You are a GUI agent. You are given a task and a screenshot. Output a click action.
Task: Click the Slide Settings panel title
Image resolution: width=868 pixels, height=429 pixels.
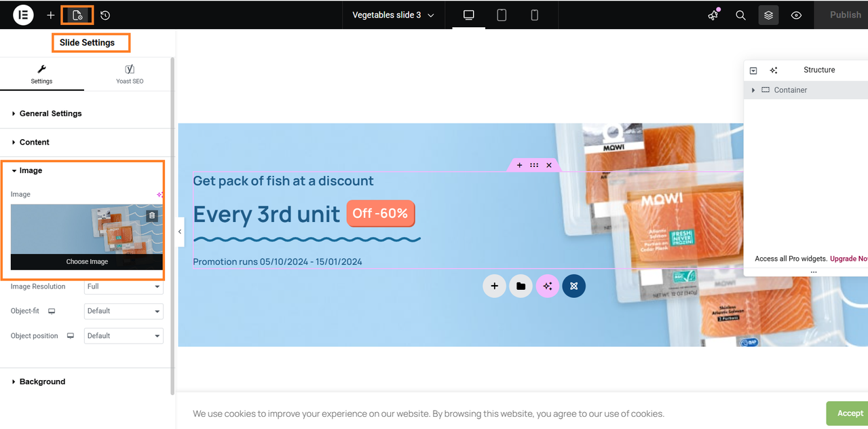[x=87, y=43]
